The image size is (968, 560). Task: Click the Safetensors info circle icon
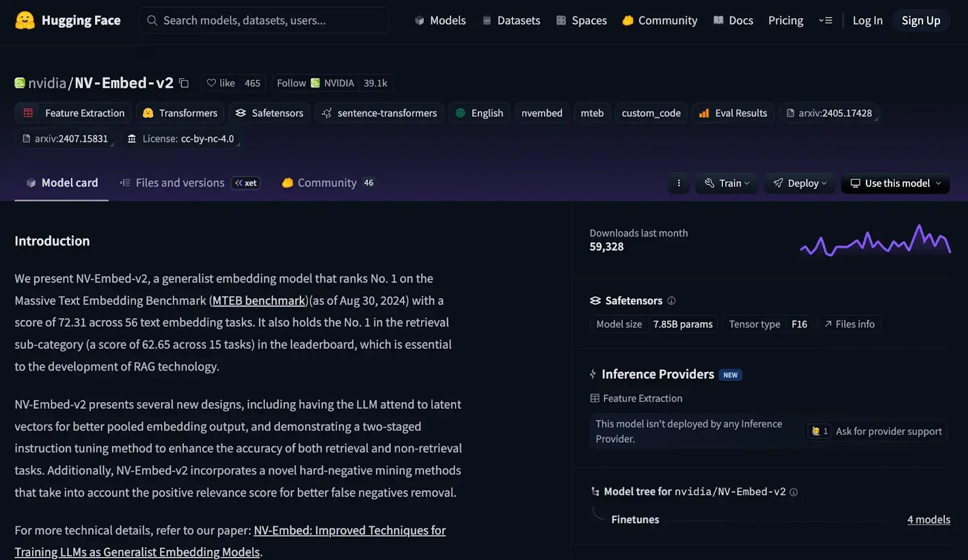672,301
